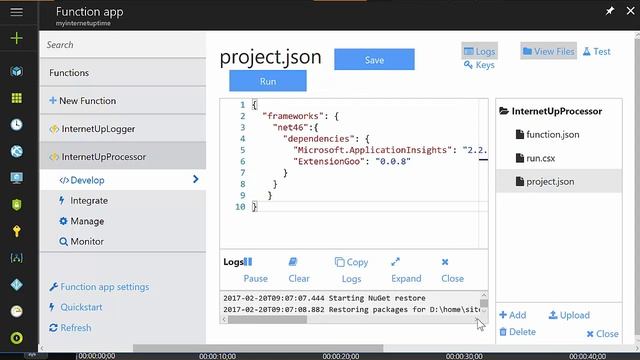Select project.json in file list
640x360 pixels.
[559, 181]
